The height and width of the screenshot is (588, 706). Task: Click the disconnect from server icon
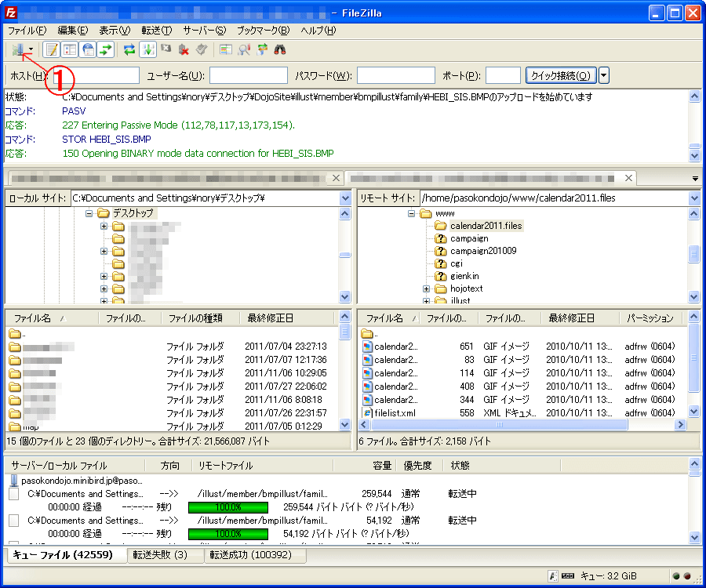[x=184, y=49]
